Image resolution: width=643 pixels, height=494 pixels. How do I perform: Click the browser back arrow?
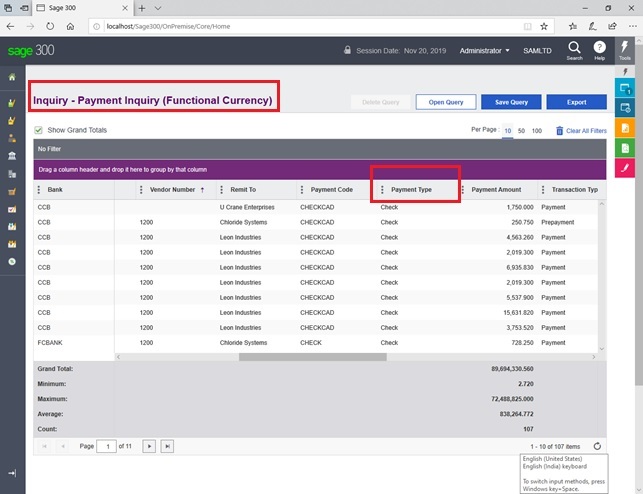pos(10,26)
